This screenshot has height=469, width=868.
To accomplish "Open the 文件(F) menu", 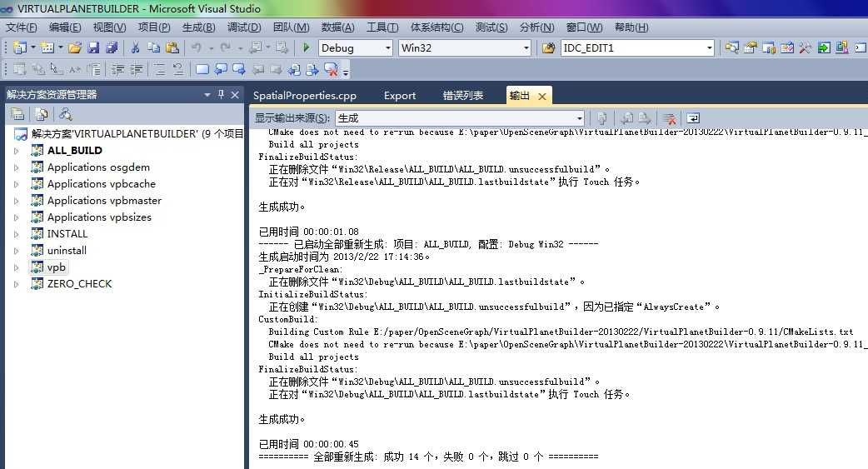I will point(22,27).
